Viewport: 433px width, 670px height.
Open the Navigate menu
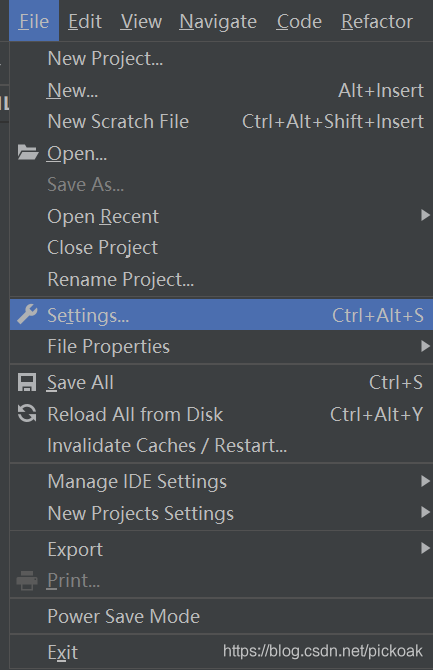(218, 21)
